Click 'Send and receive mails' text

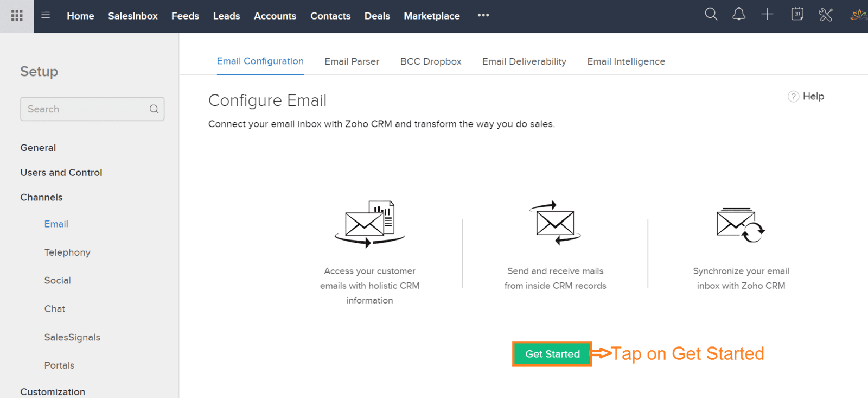(x=556, y=279)
